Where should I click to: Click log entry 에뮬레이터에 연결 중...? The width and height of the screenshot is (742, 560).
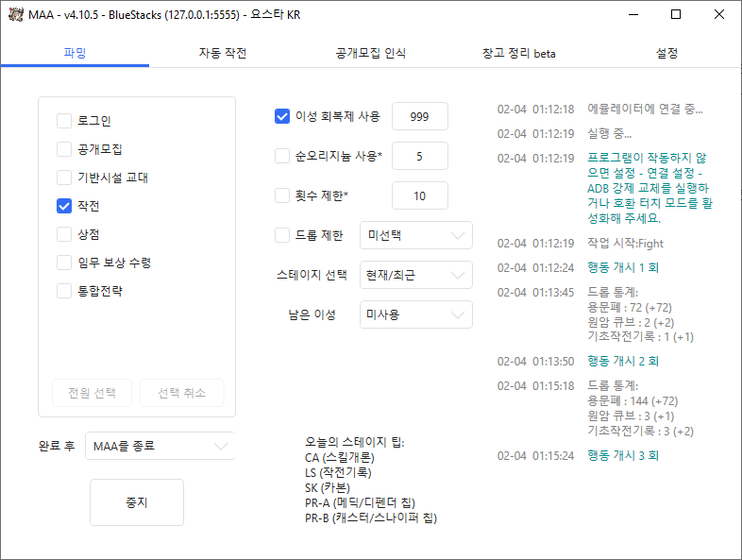pyautogui.click(x=645, y=110)
